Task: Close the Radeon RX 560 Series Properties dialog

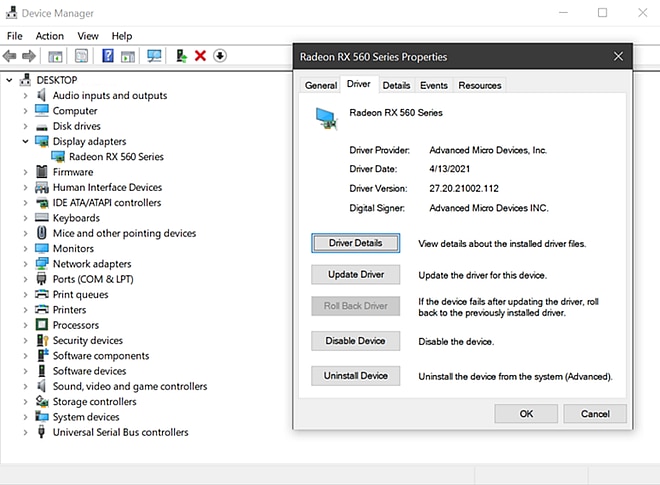Action: click(618, 56)
